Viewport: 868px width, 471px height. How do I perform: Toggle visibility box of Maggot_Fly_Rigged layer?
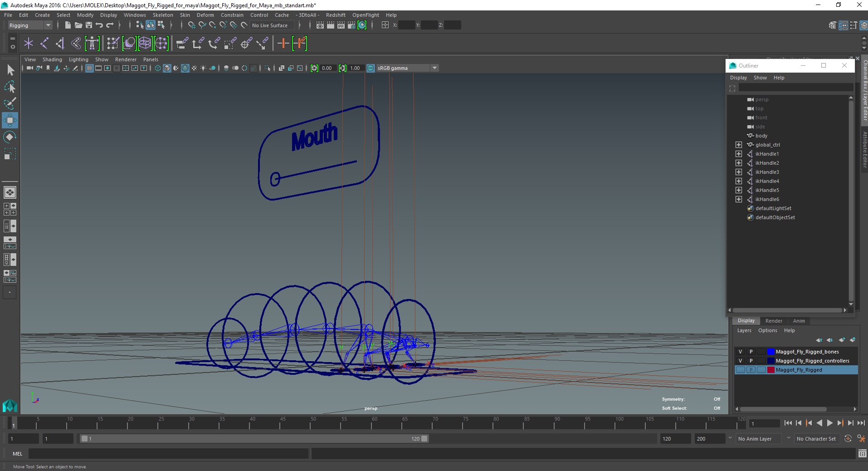pyautogui.click(x=740, y=370)
